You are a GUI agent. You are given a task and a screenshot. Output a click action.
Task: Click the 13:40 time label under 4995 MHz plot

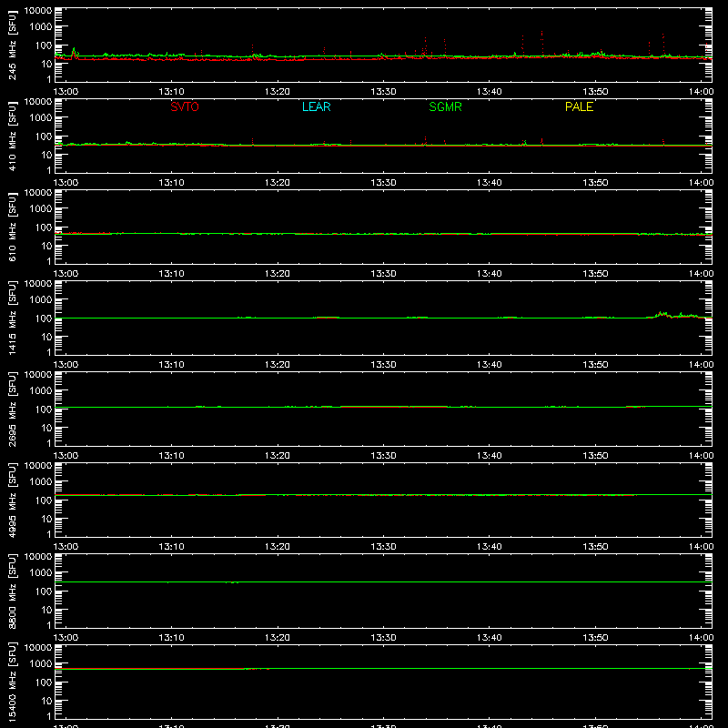point(489,547)
